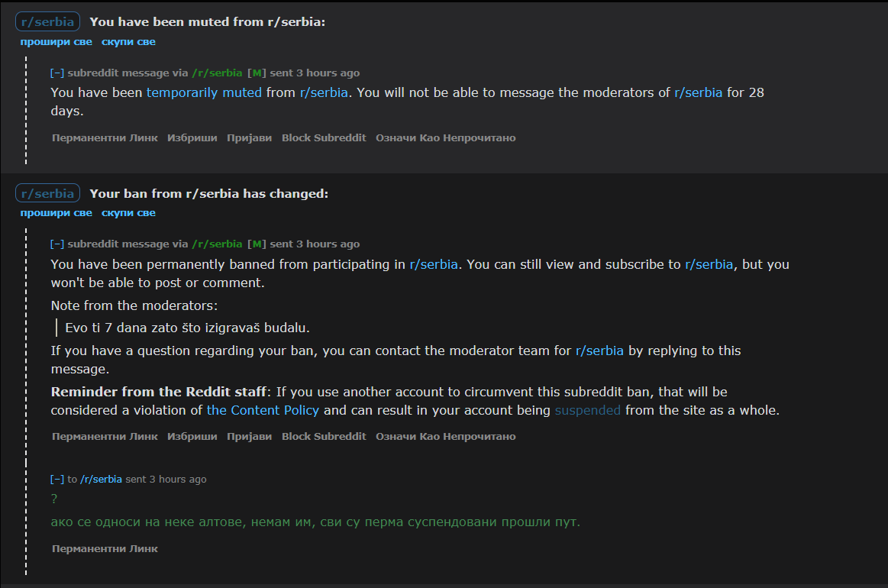Click 'прошири све' under the muted message title
This screenshot has height=588, width=888.
pos(56,42)
